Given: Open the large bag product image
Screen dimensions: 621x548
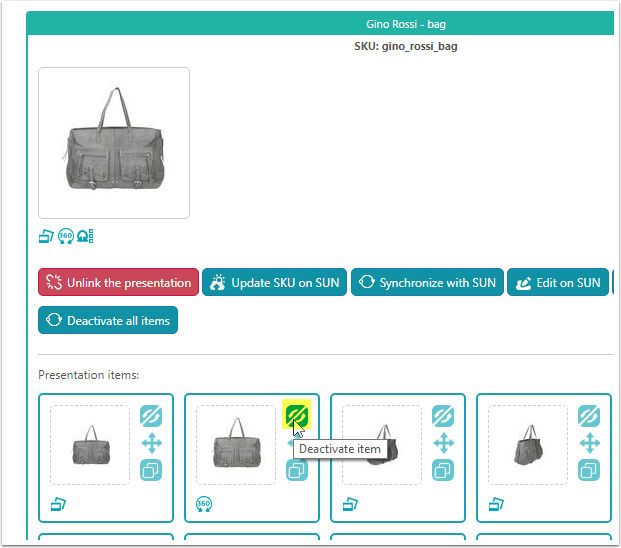Looking at the screenshot, I should (114, 143).
